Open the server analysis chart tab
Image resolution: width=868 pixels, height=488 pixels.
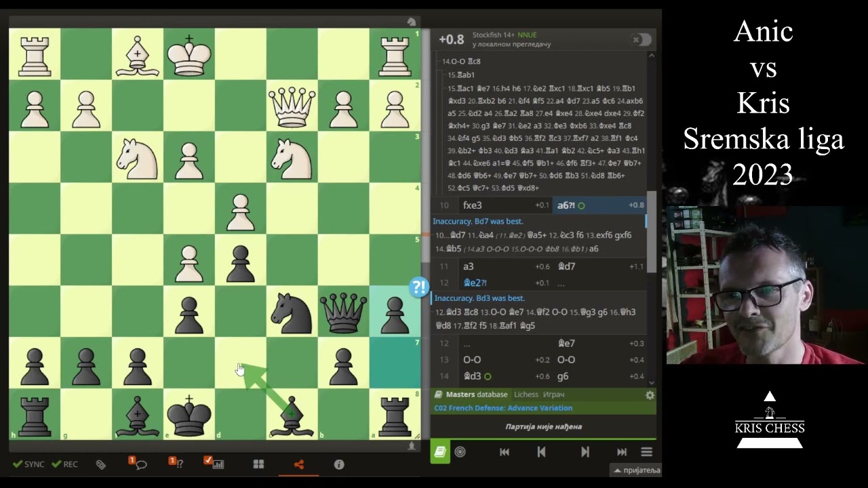215,464
